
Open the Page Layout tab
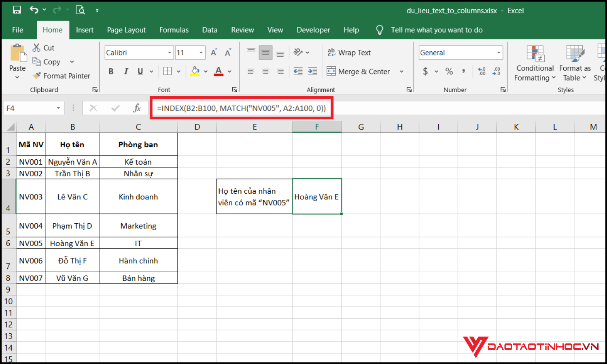point(126,30)
